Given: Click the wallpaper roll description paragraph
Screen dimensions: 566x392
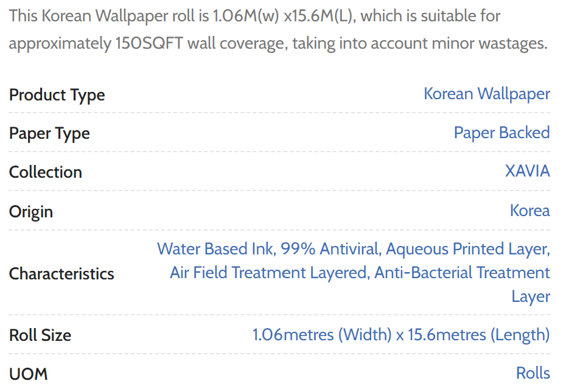Looking at the screenshot, I should coord(278,30).
